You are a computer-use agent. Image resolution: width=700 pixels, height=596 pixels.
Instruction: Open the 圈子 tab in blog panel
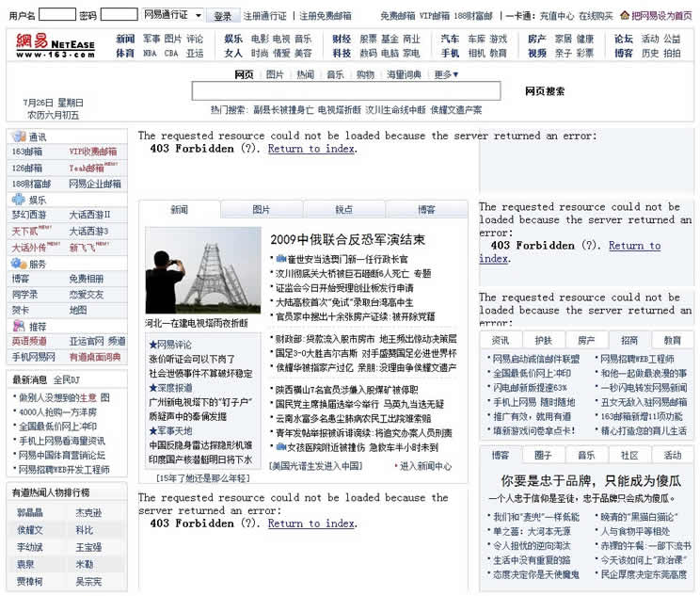543,456
